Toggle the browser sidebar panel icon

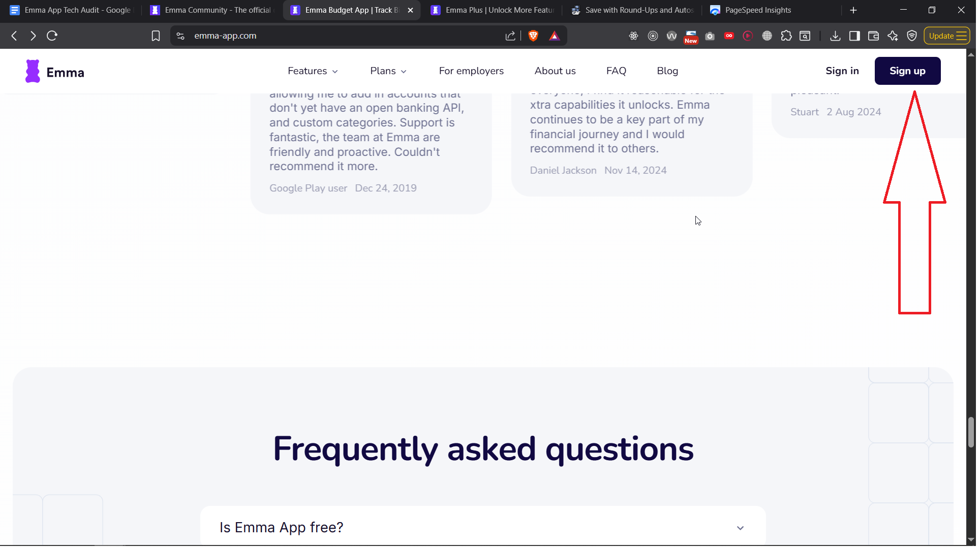tap(854, 36)
